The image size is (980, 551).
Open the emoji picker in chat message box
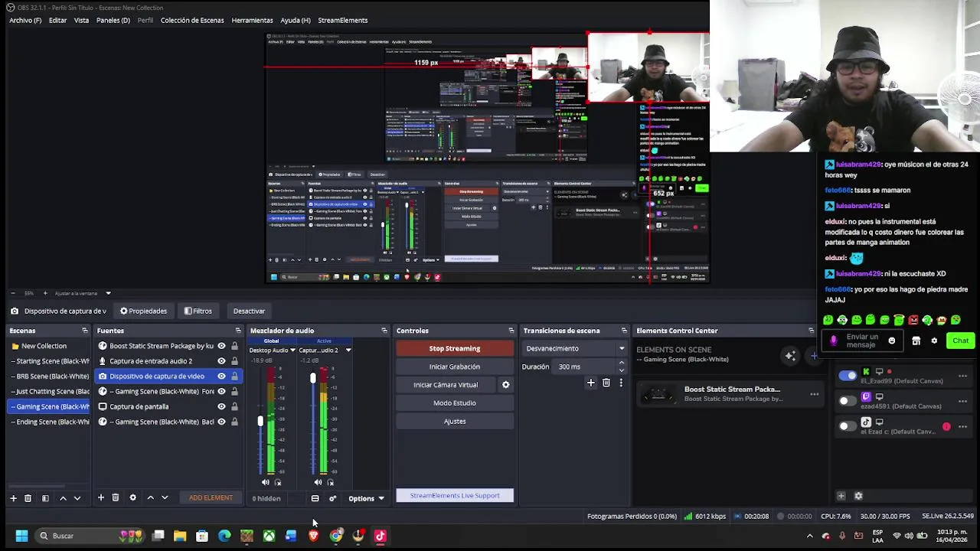point(891,341)
